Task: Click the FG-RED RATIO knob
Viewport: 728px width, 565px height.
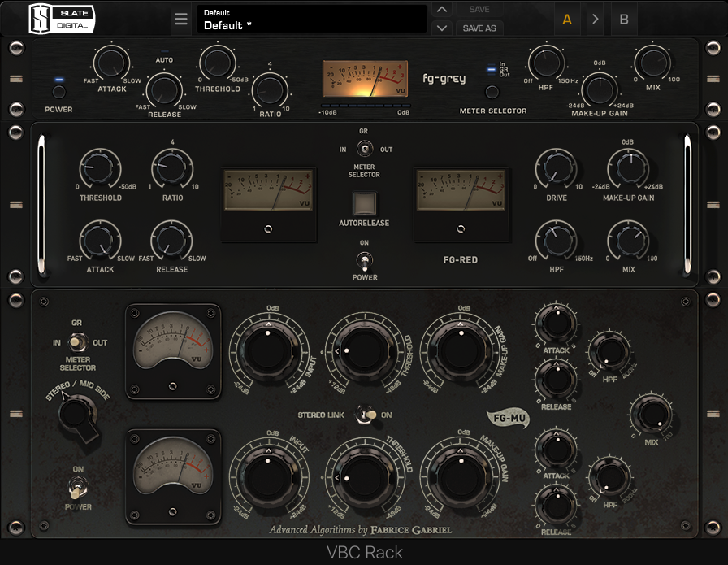Action: (x=171, y=168)
